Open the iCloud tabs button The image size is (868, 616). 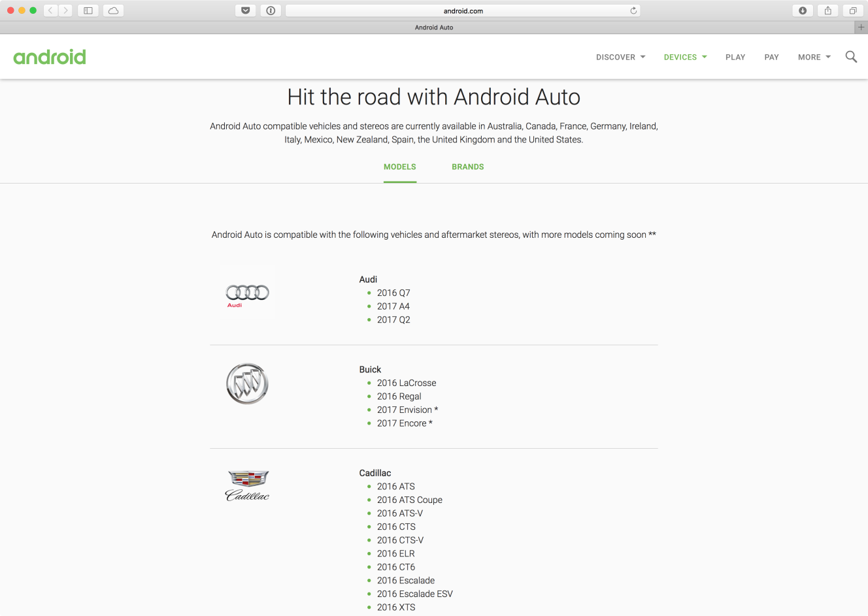(113, 10)
